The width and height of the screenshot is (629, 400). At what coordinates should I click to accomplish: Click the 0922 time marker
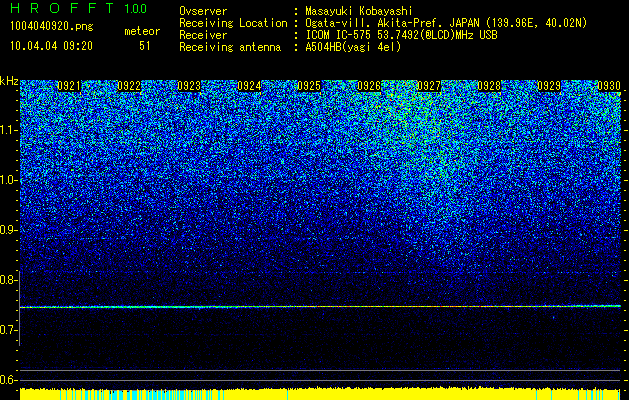click(129, 86)
